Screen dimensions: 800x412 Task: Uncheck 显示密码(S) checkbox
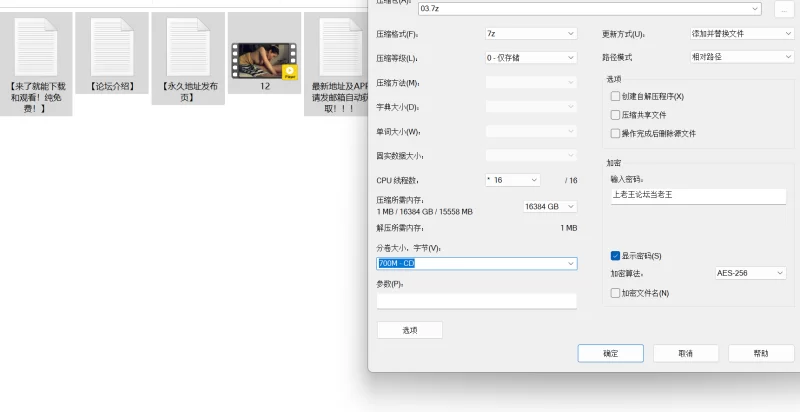[x=615, y=255]
